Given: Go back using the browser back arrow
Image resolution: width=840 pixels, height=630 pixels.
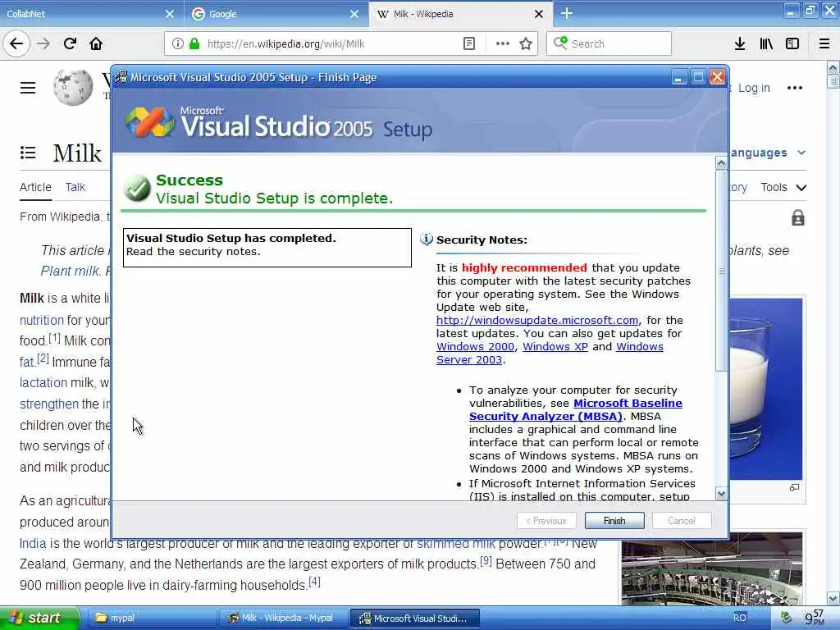Looking at the screenshot, I should 16,43.
